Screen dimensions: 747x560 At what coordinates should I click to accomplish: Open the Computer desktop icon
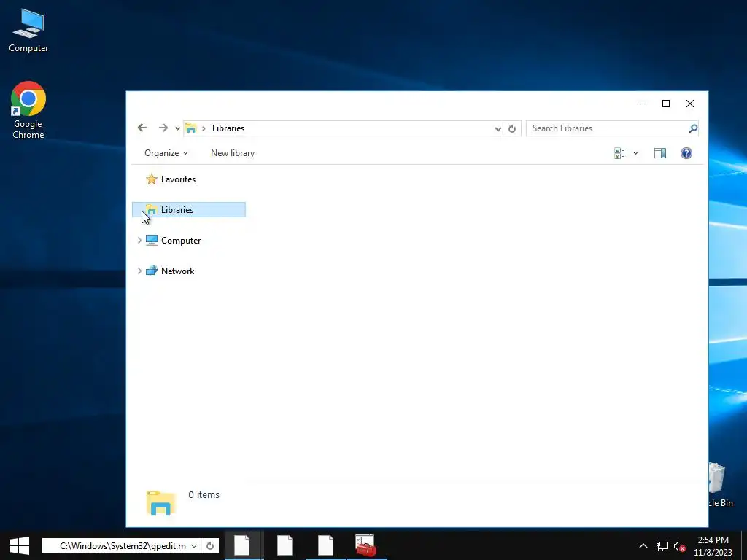pyautogui.click(x=28, y=31)
